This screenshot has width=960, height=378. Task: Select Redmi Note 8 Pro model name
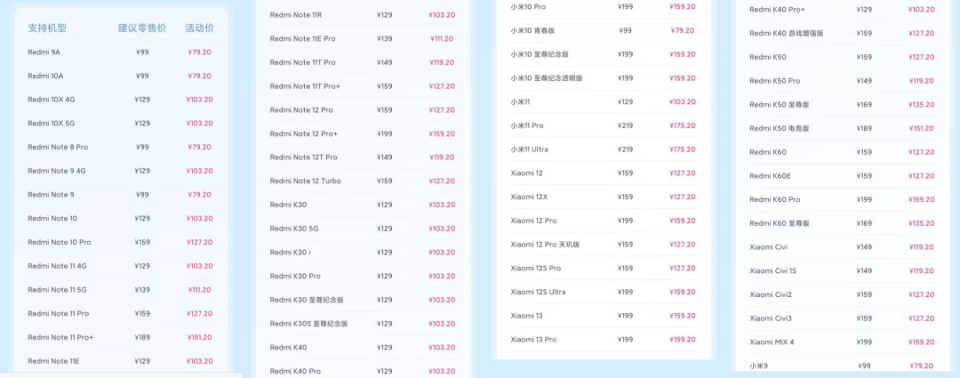[58, 147]
